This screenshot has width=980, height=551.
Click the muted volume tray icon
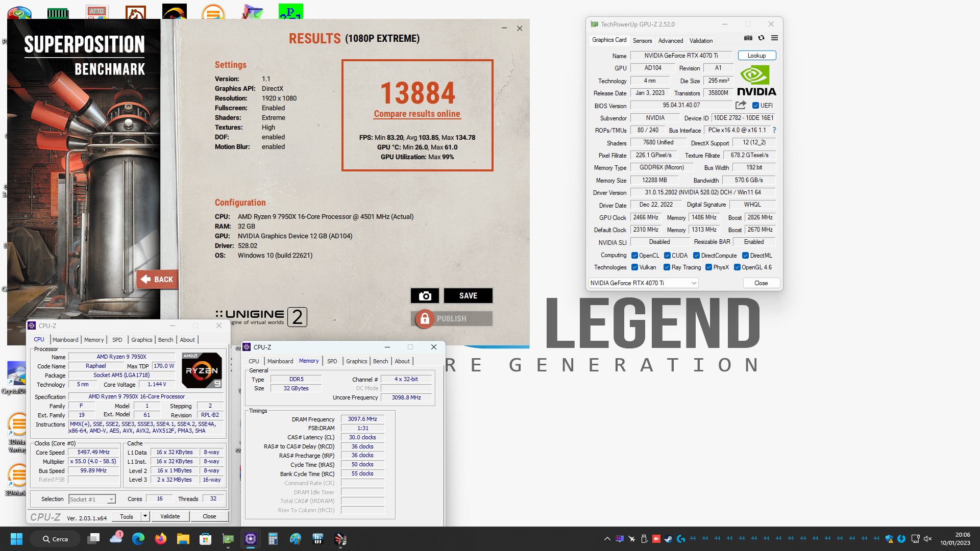coord(928,539)
